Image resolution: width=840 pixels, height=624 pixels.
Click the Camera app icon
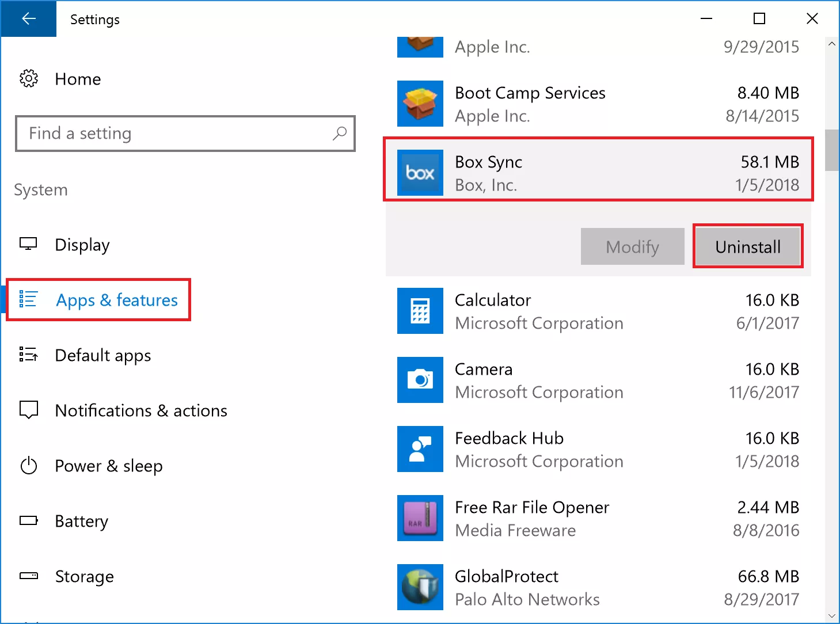(x=420, y=380)
